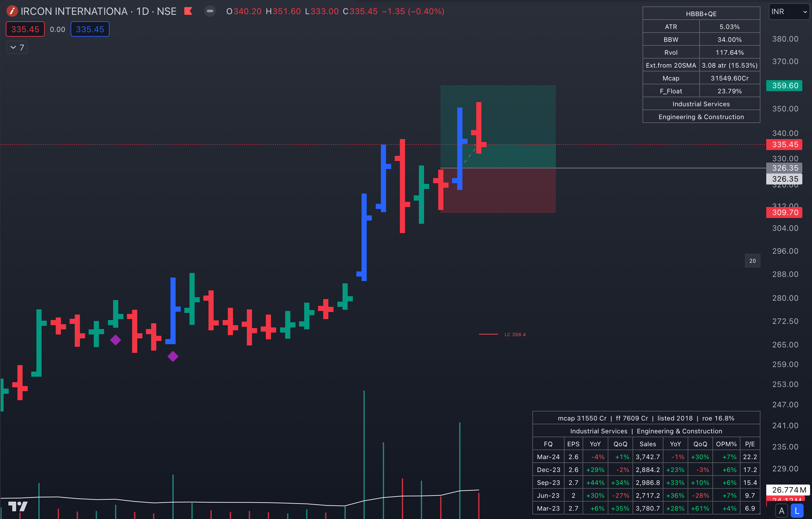Viewport: 812px width, 519px height.
Task: Click the Engineering & Construction row in the top table
Action: coord(701,117)
